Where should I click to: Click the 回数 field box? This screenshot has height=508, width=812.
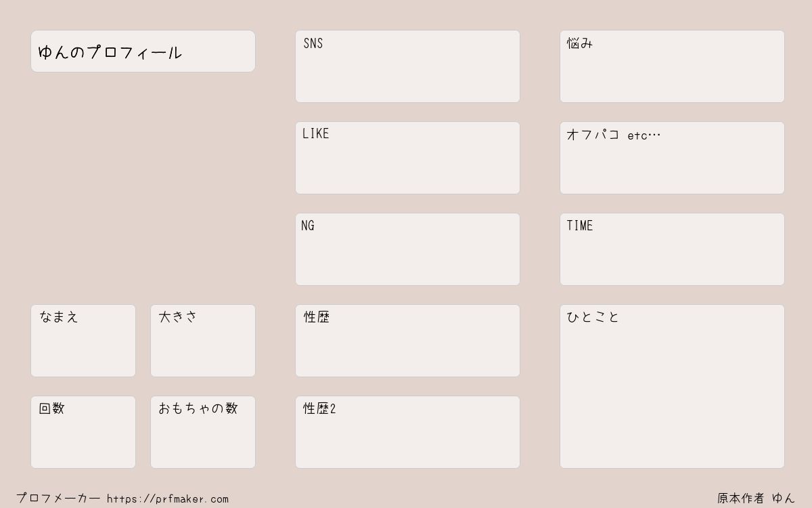83,432
